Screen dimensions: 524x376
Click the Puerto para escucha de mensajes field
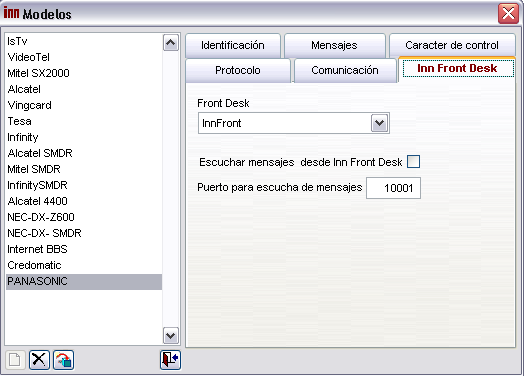click(393, 188)
